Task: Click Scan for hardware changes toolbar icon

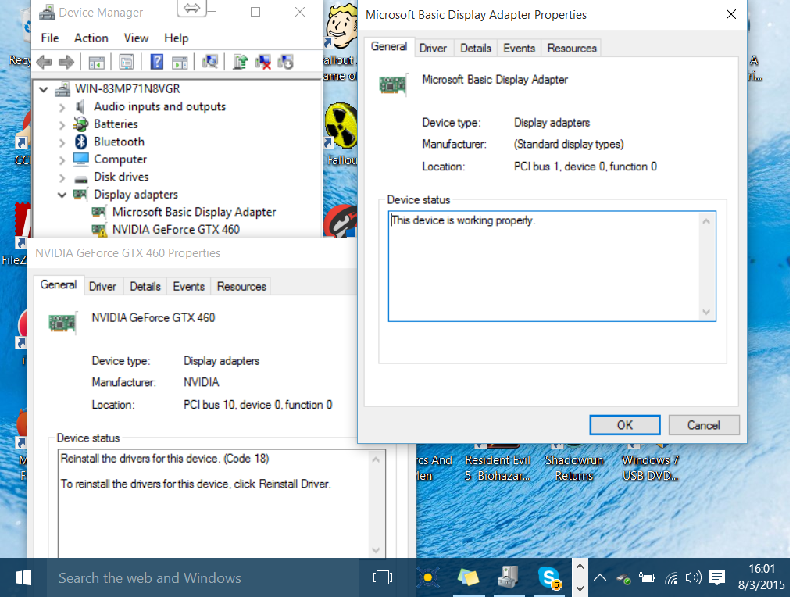Action: 210,62
